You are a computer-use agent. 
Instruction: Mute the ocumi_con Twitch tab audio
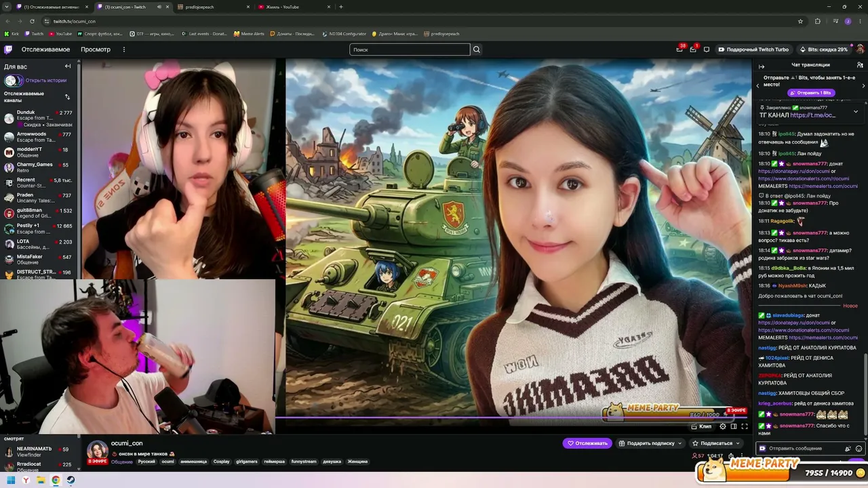pyautogui.click(x=159, y=7)
